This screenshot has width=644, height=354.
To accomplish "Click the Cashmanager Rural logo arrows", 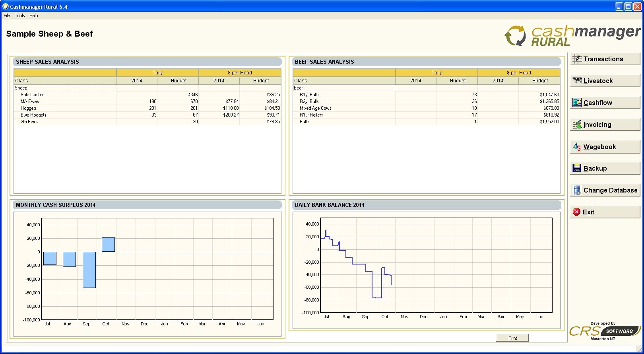I will point(515,36).
